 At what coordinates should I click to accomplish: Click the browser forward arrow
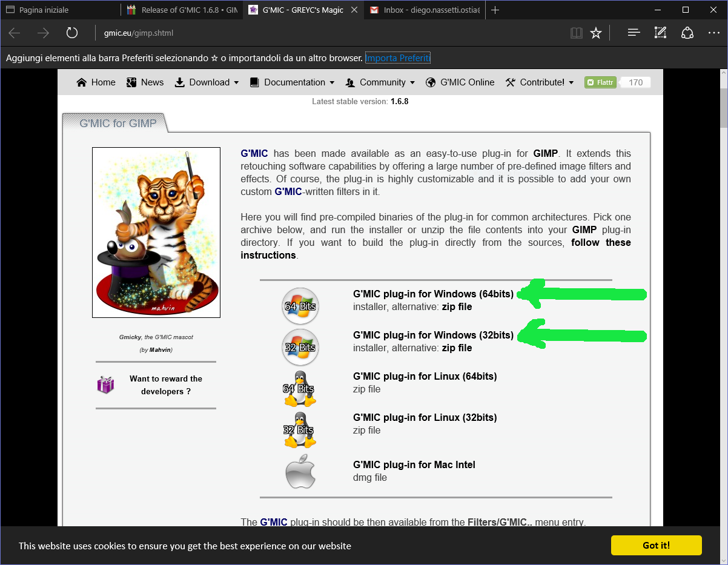coord(43,33)
